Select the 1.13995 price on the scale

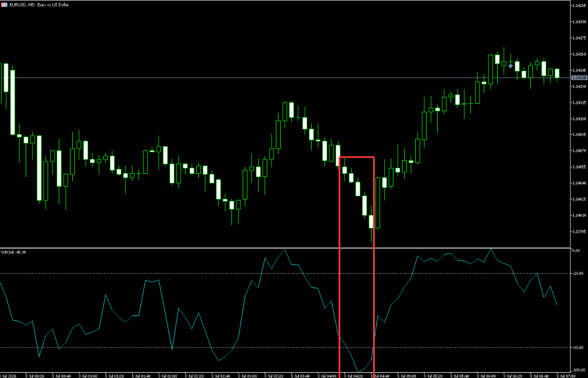(579, 232)
